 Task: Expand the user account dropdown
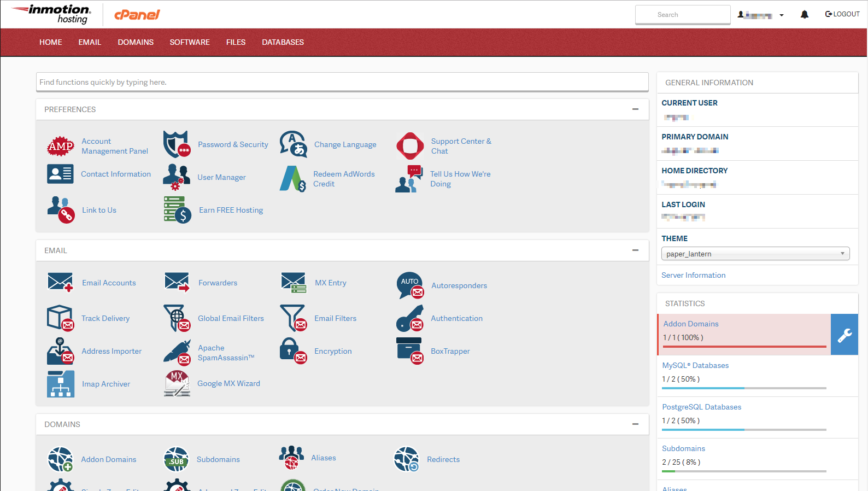pos(760,15)
